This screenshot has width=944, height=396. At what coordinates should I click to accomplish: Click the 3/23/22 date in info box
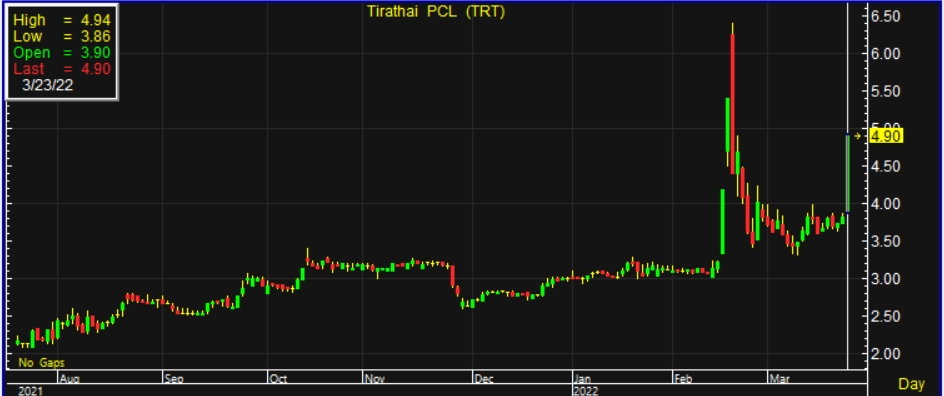click(x=48, y=85)
